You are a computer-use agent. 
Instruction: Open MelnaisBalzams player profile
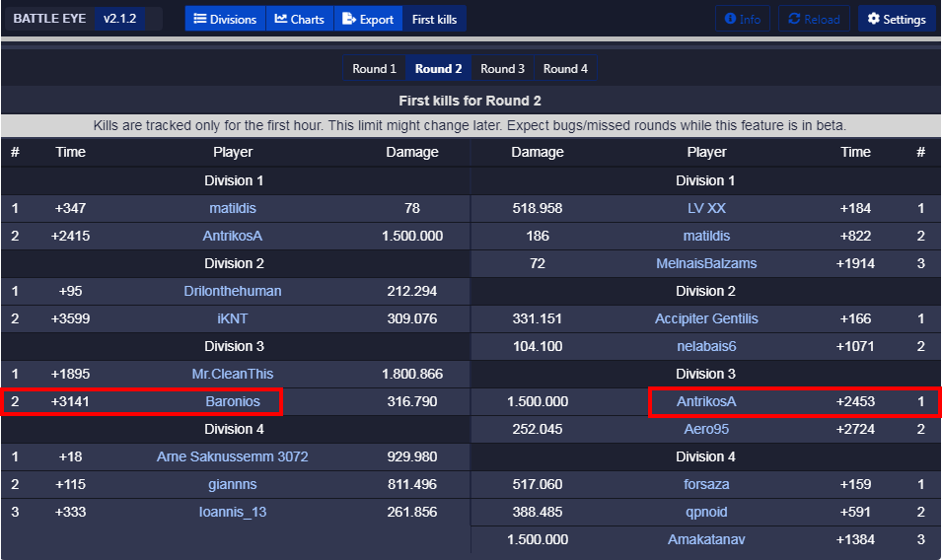706,263
